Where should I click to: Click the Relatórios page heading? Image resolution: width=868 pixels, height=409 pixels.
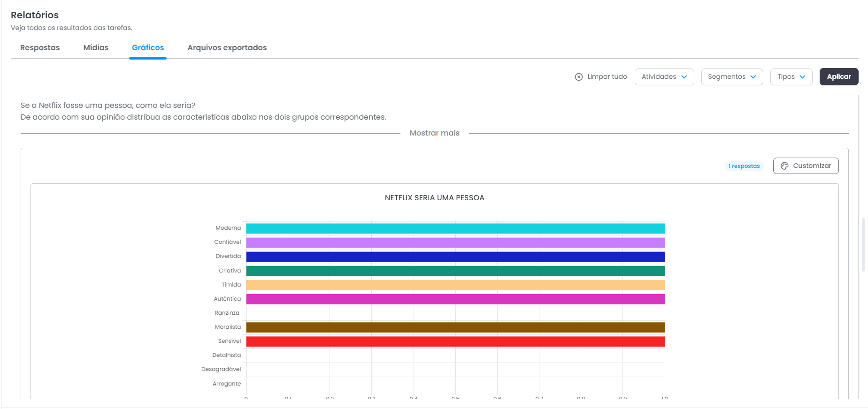pos(35,15)
